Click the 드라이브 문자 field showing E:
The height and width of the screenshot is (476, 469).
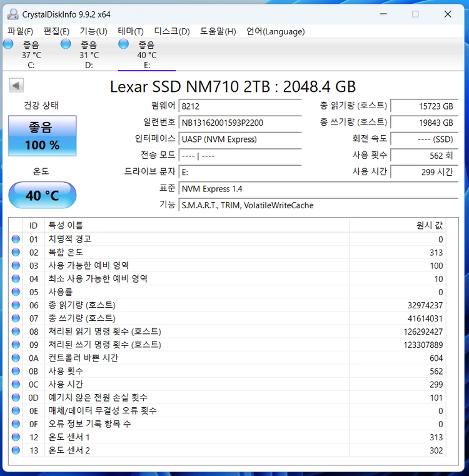(240, 172)
